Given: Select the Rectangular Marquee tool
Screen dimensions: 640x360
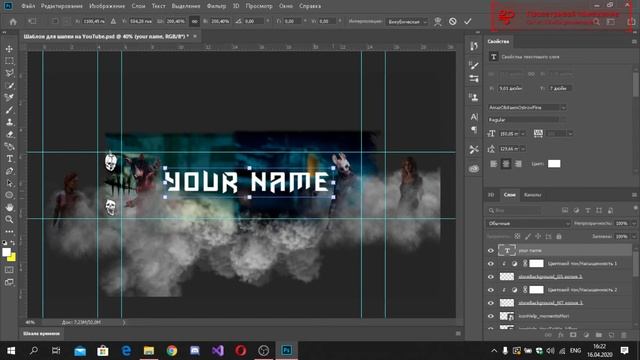Looking at the screenshot, I should 9,61.
